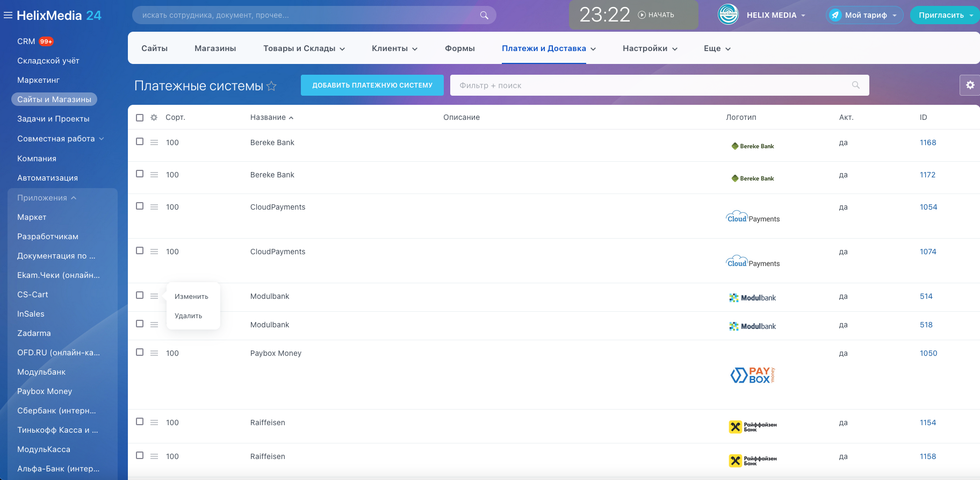Viewport: 980px width, 480px height.
Task: Open row menu icon for Paybox Money
Action: point(154,353)
